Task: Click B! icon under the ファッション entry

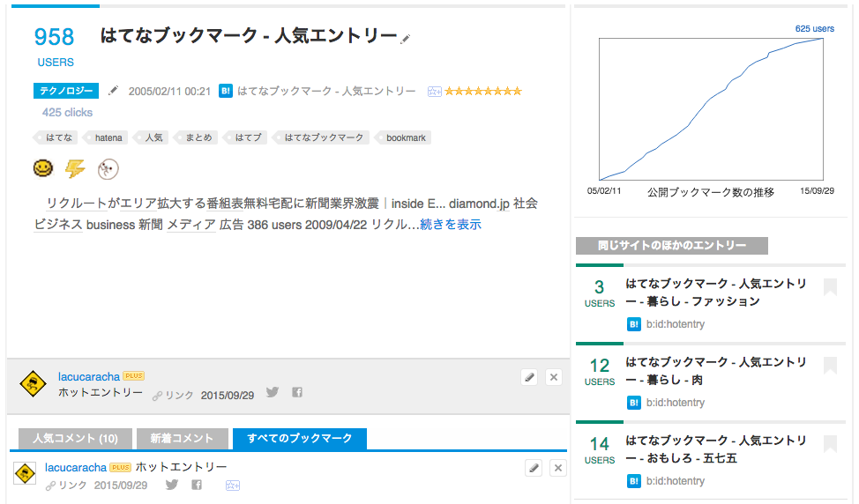Action: point(634,324)
